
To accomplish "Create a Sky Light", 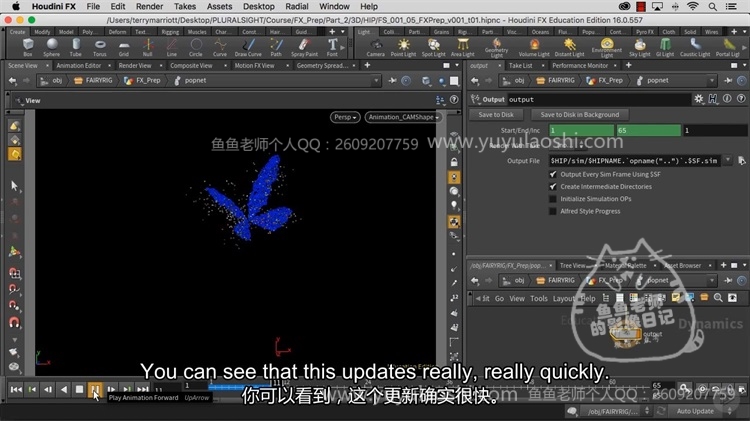I will click(640, 47).
